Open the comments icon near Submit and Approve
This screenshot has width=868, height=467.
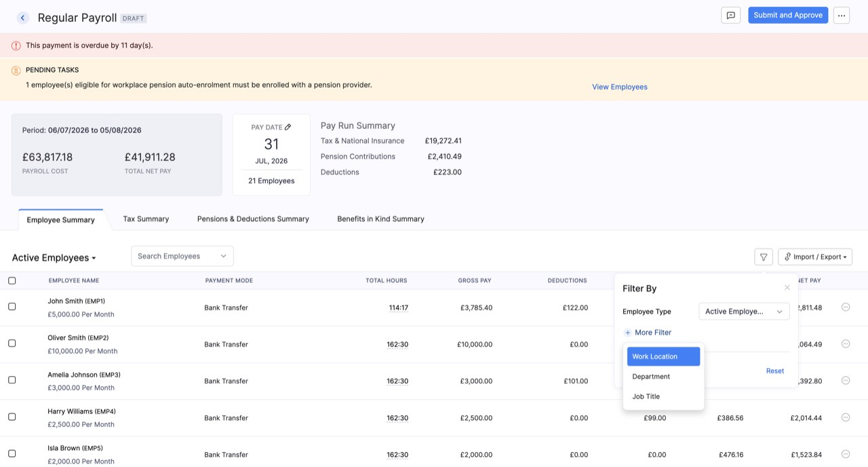tap(730, 16)
